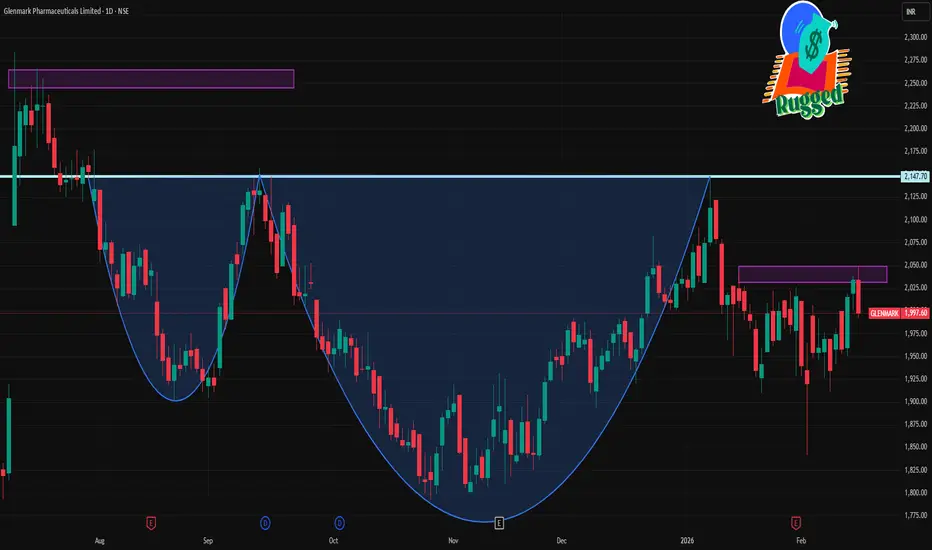This screenshot has width=932, height=550.
Task: Click the Aug label on time axis
Action: point(100,540)
